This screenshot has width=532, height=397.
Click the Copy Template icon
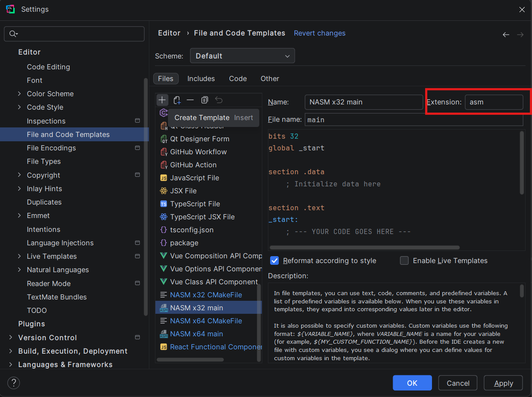click(x=205, y=100)
